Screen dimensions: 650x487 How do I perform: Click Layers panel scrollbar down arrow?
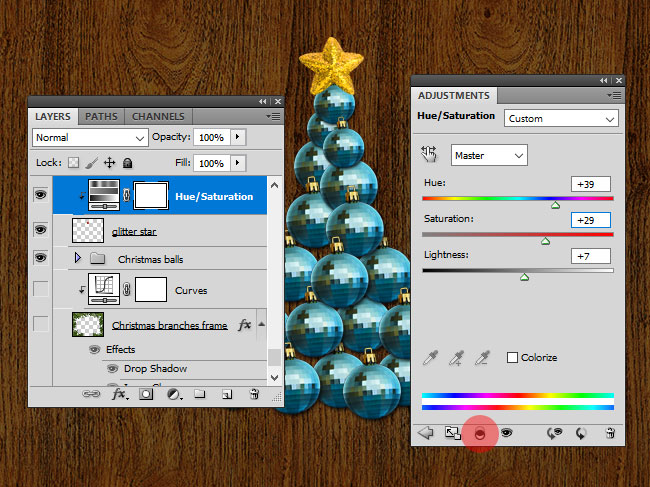click(274, 378)
